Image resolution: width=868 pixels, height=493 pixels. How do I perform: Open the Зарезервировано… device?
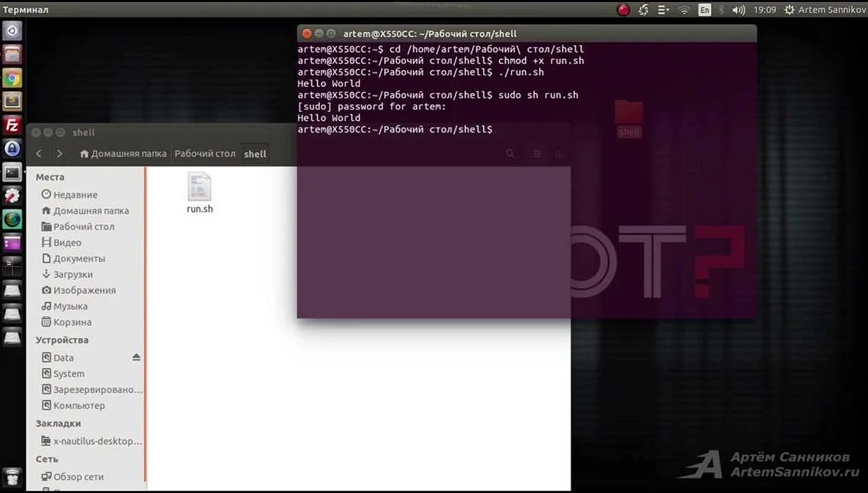point(92,389)
